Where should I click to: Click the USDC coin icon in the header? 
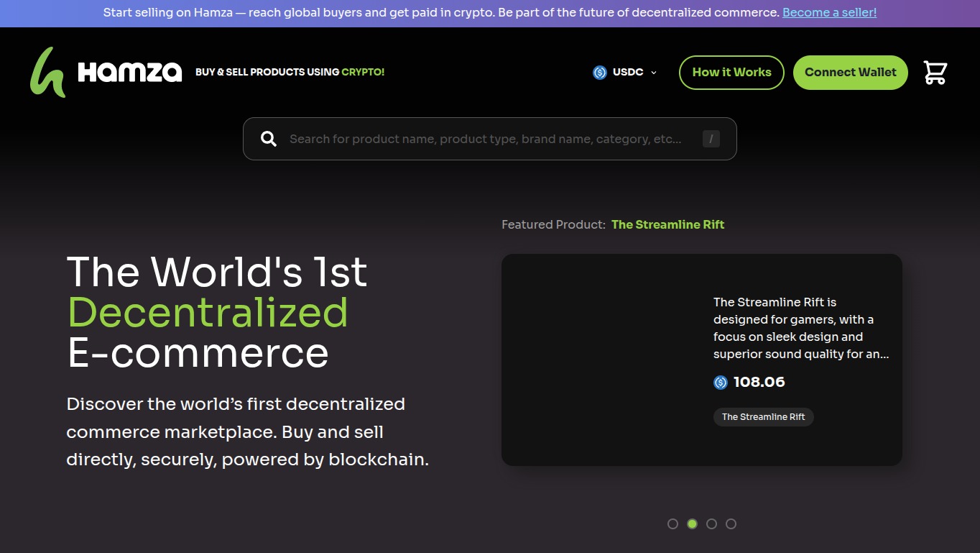tap(598, 72)
